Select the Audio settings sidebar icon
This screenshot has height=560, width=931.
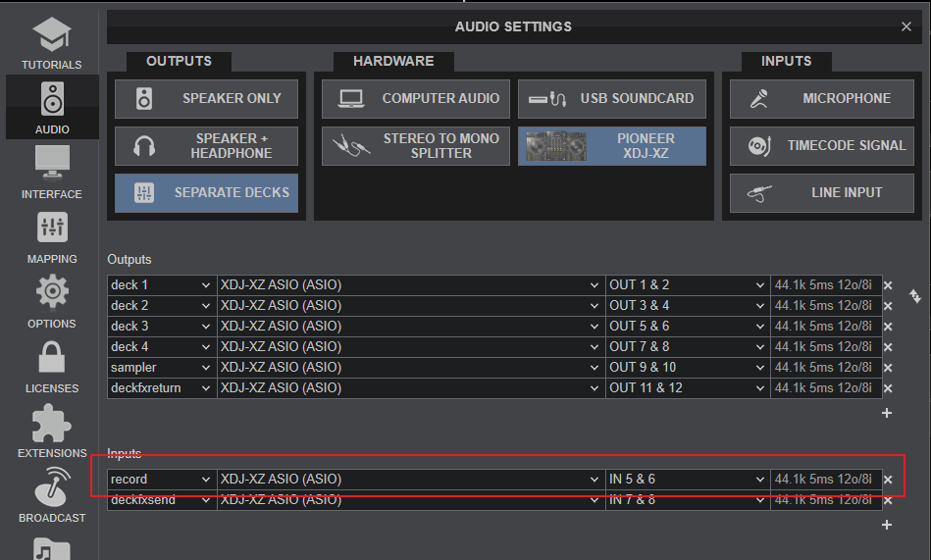pos(52,108)
